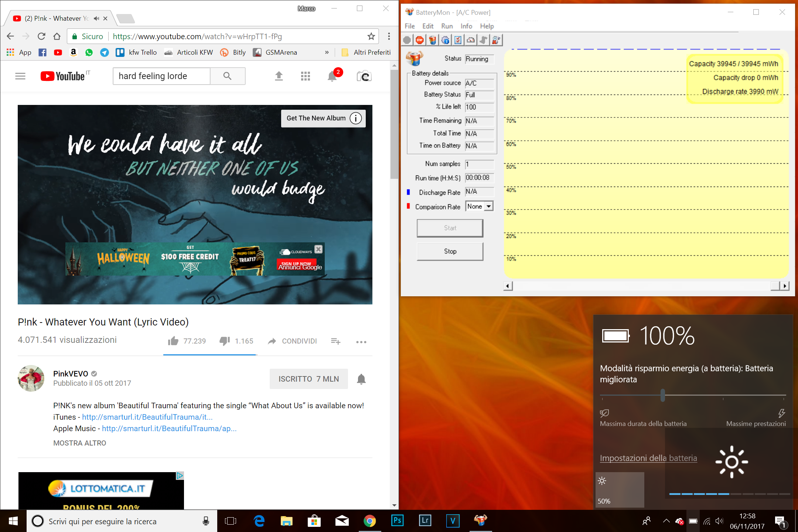Click the notification bell on YouTube
The width and height of the screenshot is (798, 532).
[332, 76]
